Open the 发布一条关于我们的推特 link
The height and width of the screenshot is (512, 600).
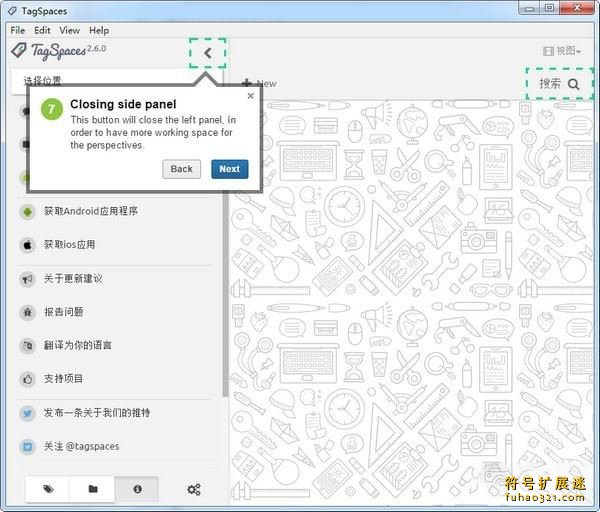(x=97, y=413)
